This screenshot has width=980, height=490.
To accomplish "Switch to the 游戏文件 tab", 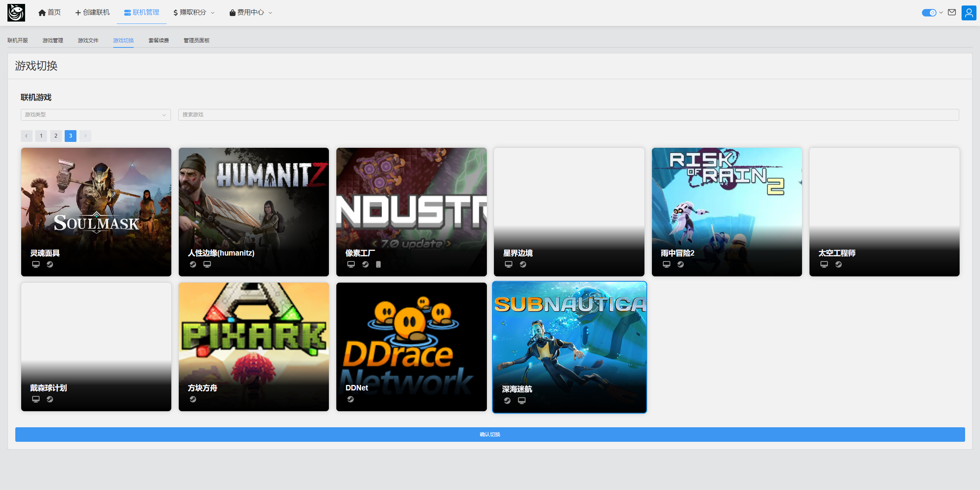I will pos(88,40).
